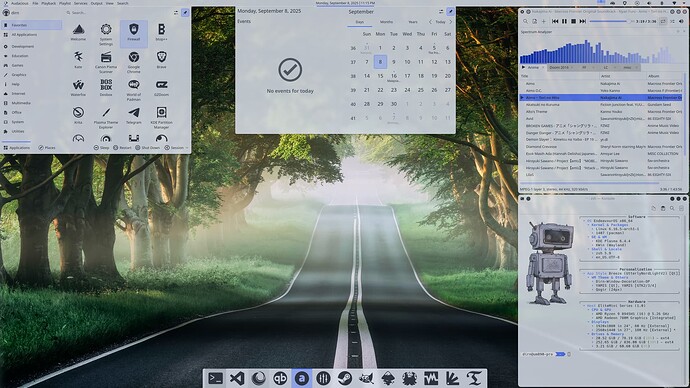Launch Google Chrome from favorites
690x388 pixels.
click(134, 62)
